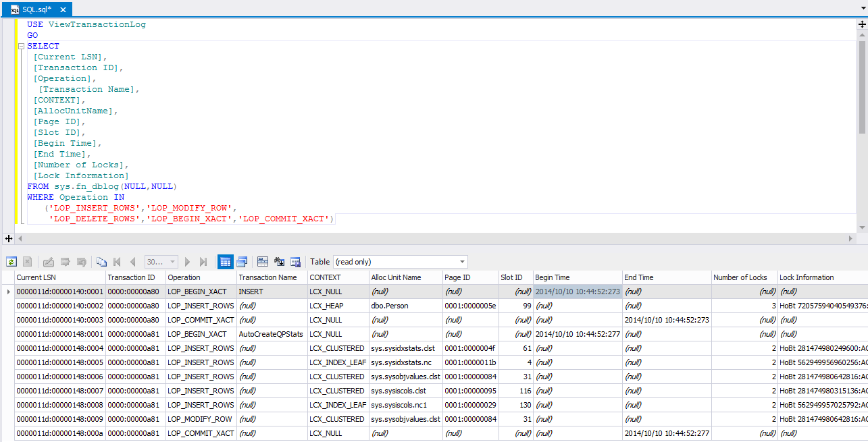
Task: Collapse the SELECT statement code block
Action: pos(22,46)
